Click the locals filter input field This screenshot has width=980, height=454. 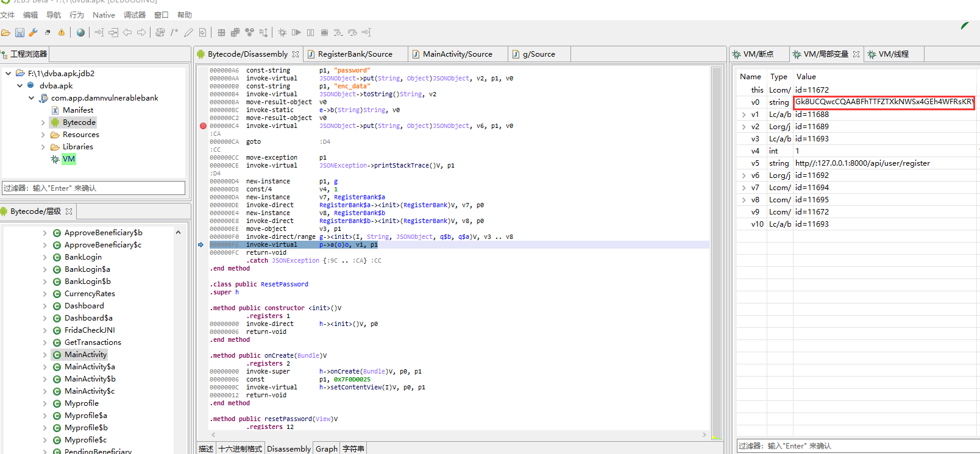click(x=858, y=446)
